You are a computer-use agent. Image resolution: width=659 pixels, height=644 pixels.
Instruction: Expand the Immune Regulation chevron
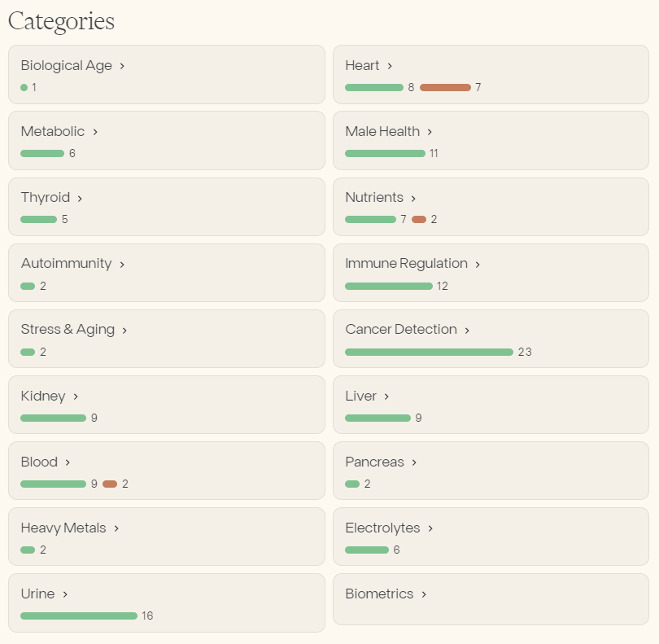coord(478,265)
